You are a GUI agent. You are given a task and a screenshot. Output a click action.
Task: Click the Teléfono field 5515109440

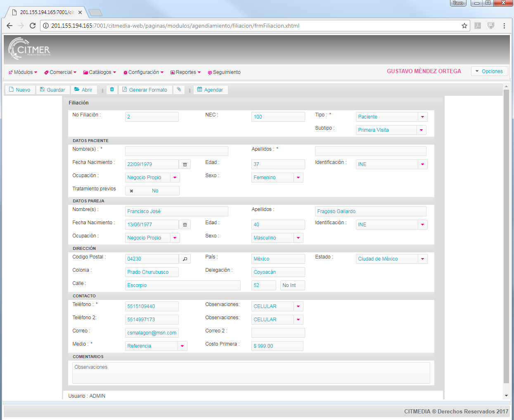152,306
